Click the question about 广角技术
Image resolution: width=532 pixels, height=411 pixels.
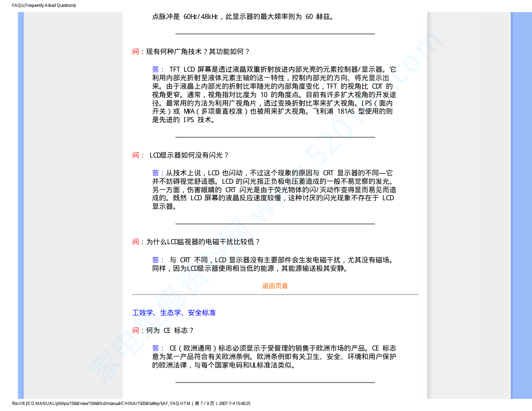pyautogui.click(x=197, y=52)
